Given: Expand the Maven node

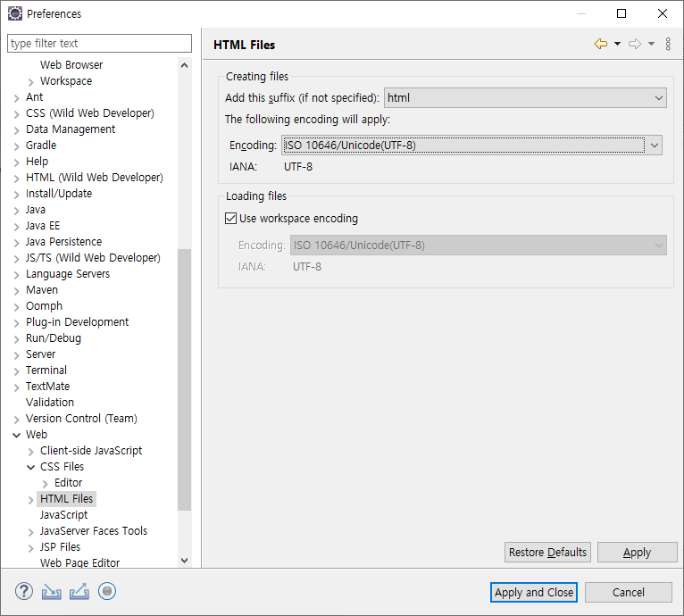Looking at the screenshot, I should (x=17, y=290).
